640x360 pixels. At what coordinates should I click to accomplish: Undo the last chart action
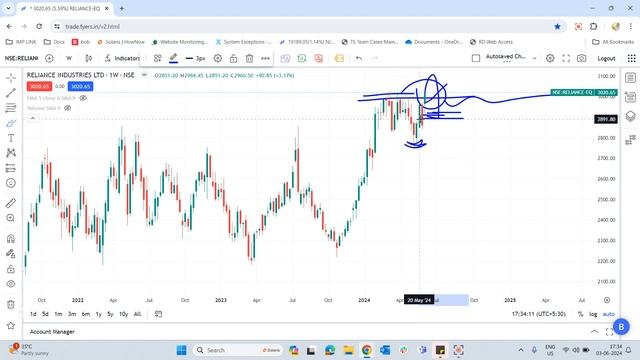359,58
